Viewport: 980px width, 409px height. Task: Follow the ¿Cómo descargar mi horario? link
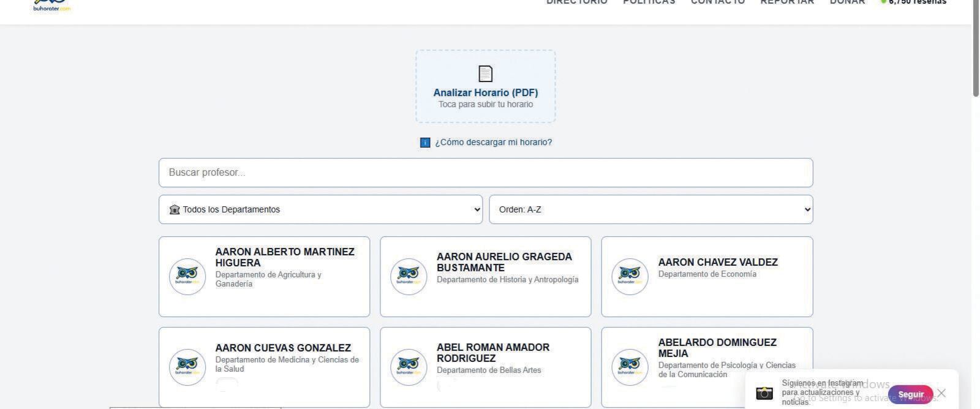[493, 143]
